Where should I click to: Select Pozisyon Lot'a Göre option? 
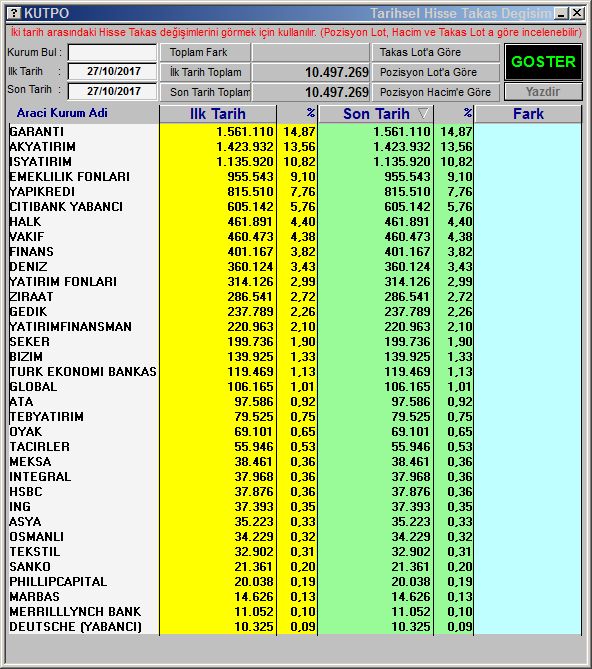click(x=435, y=72)
